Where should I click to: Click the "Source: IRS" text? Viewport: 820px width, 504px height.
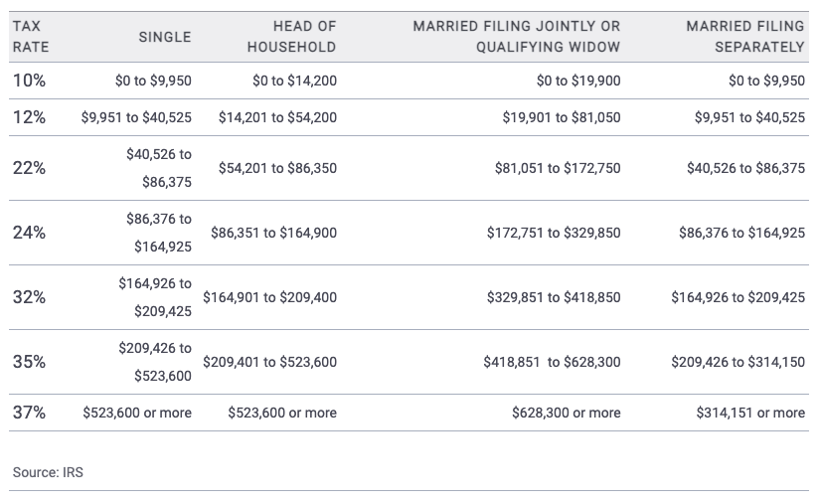(48, 472)
